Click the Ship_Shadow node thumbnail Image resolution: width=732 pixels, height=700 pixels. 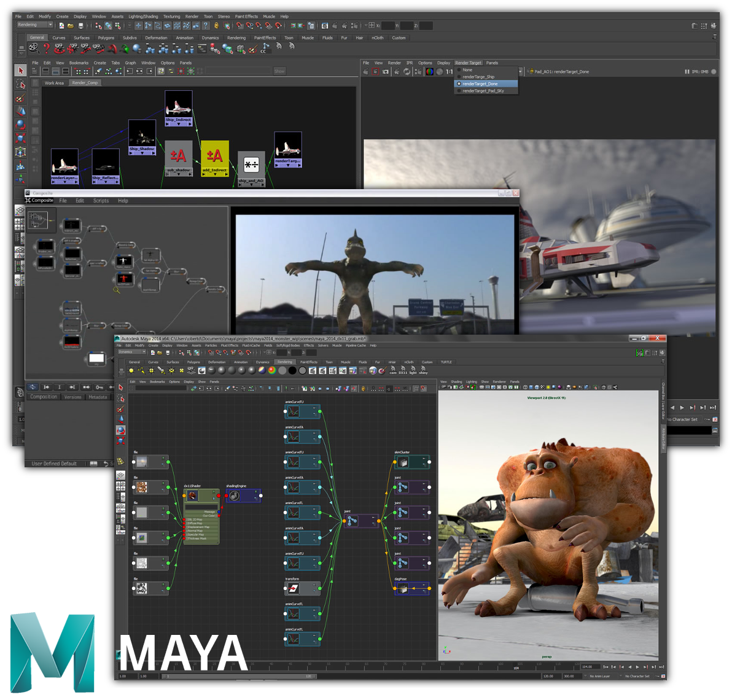(142, 133)
